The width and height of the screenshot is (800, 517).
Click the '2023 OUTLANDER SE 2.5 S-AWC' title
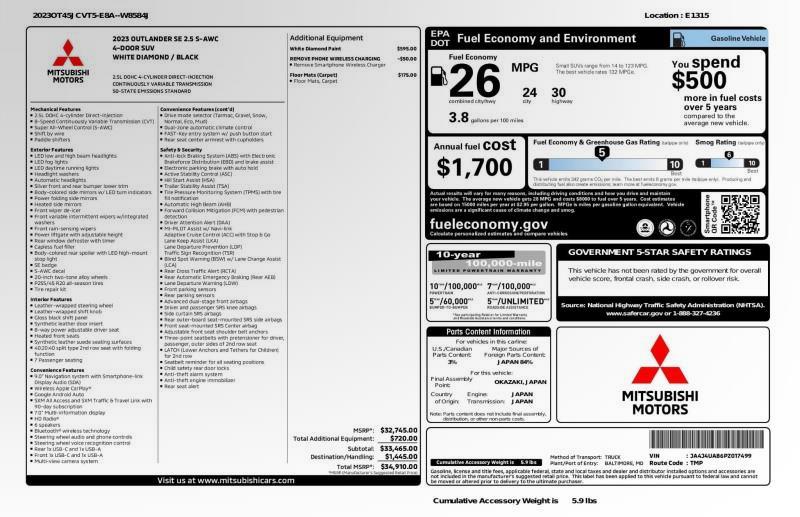pyautogui.click(x=165, y=39)
